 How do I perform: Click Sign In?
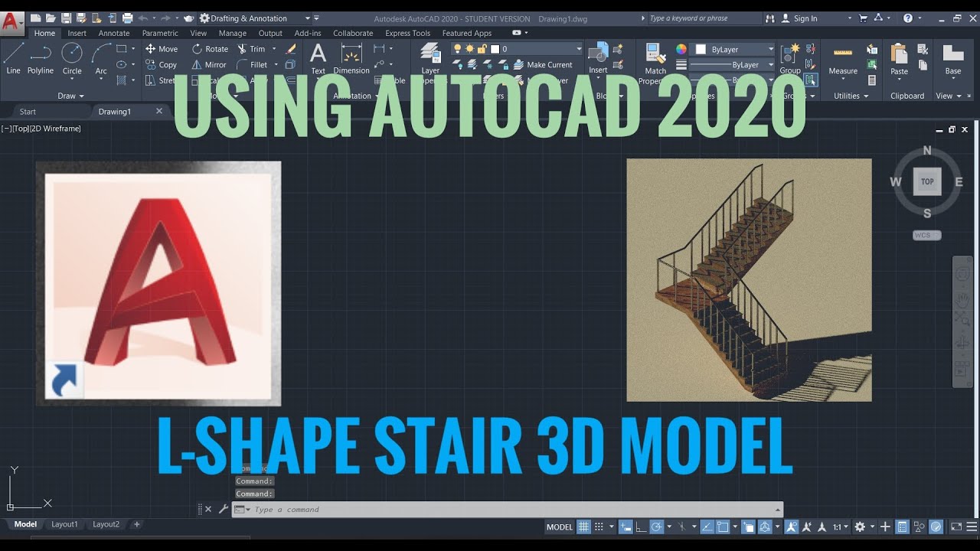(x=800, y=18)
